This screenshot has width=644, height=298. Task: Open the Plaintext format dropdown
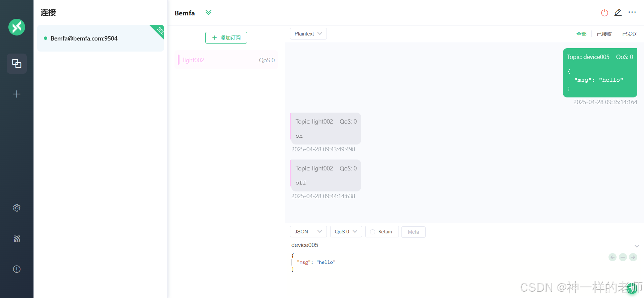308,34
